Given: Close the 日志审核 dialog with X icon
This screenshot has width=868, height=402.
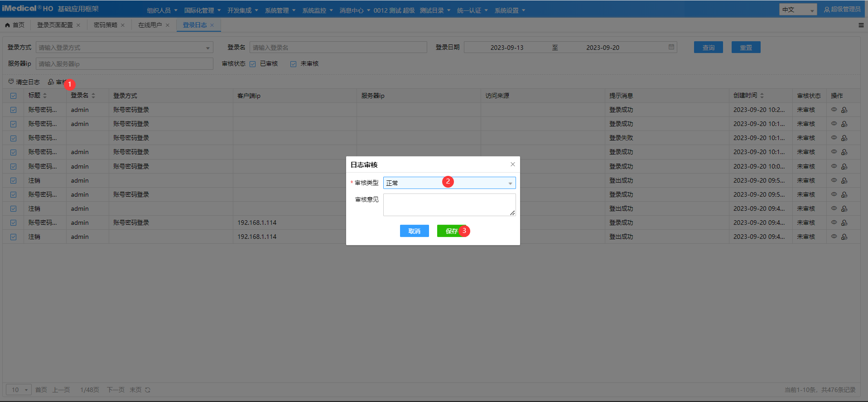Looking at the screenshot, I should coord(512,165).
